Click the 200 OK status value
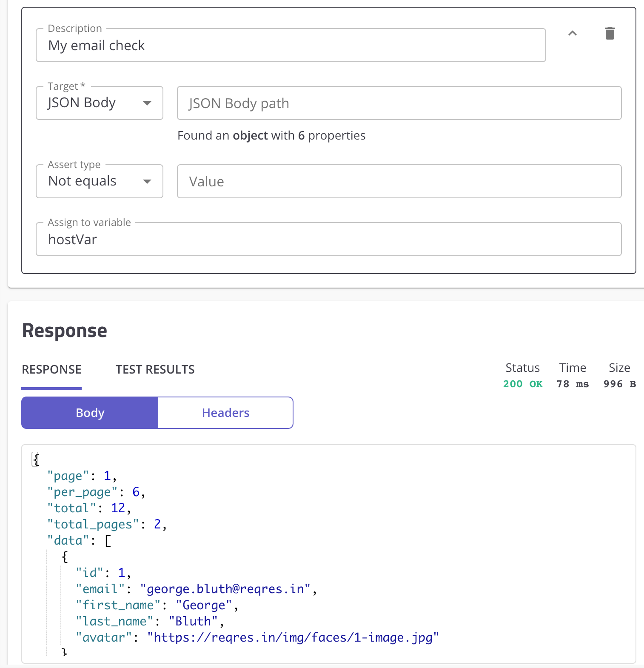This screenshot has width=644, height=668. [523, 384]
